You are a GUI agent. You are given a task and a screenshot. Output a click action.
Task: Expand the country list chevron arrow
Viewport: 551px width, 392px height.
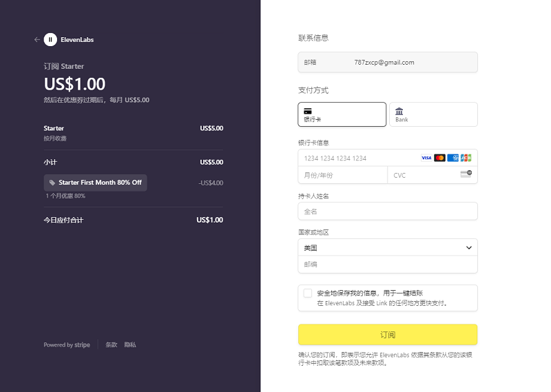pyautogui.click(x=469, y=247)
